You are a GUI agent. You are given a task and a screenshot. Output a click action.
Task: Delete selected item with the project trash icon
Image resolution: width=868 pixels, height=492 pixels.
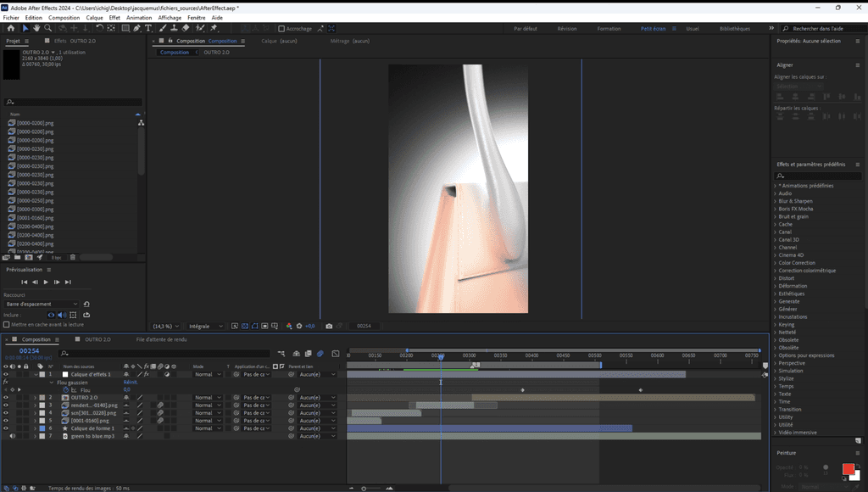pos(73,257)
